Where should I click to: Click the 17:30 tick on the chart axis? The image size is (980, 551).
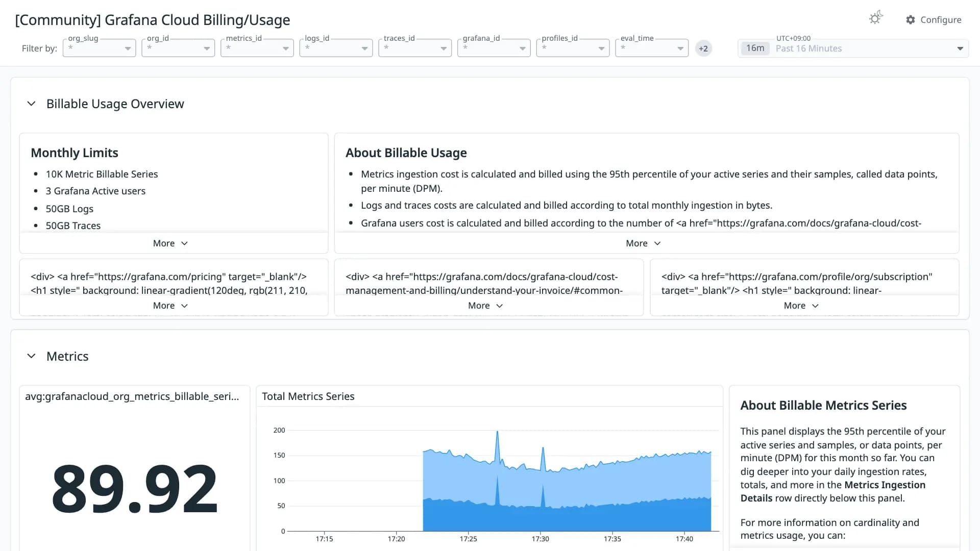[541, 539]
